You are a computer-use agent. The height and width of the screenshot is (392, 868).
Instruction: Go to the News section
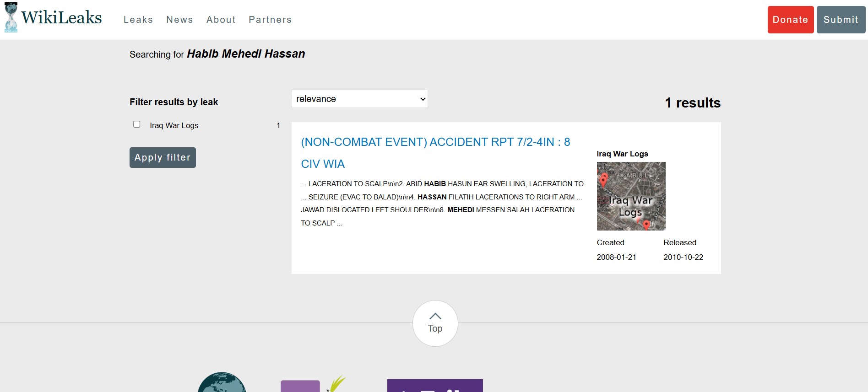179,20
